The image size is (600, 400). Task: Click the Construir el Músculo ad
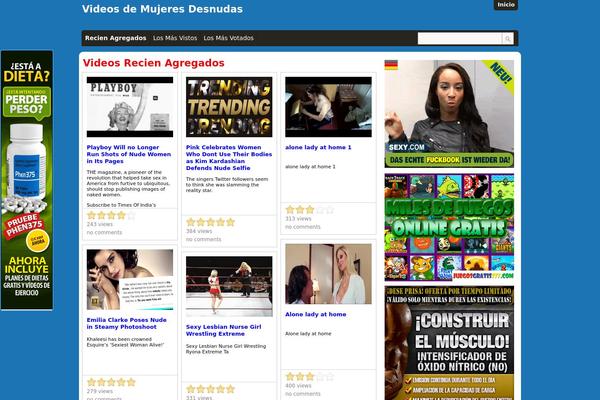click(449, 343)
